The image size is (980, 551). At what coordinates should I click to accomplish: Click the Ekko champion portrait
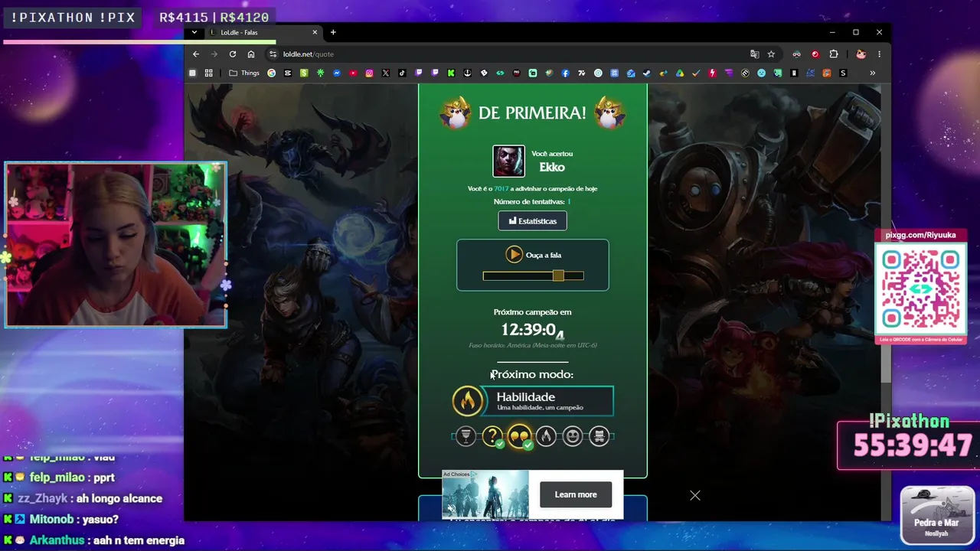click(508, 161)
